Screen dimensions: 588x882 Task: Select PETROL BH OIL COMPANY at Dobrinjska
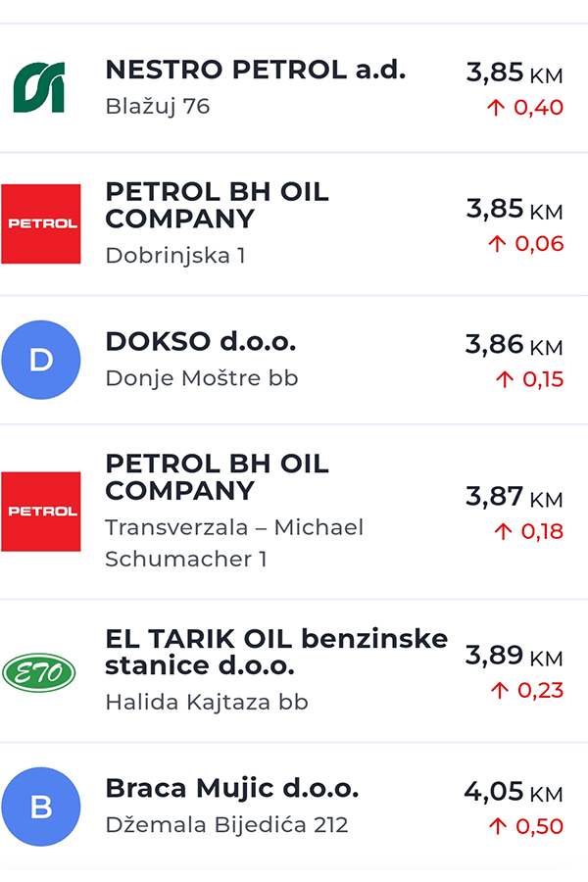[217, 205]
